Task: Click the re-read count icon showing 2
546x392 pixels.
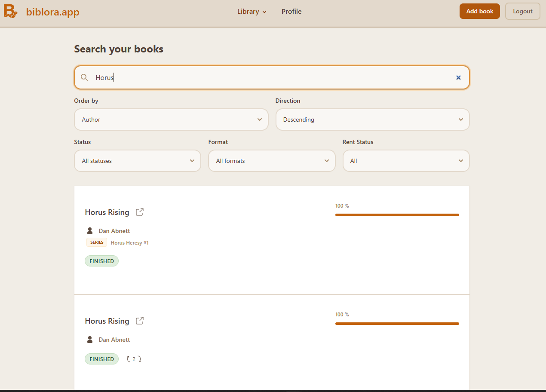Action: 134,359
